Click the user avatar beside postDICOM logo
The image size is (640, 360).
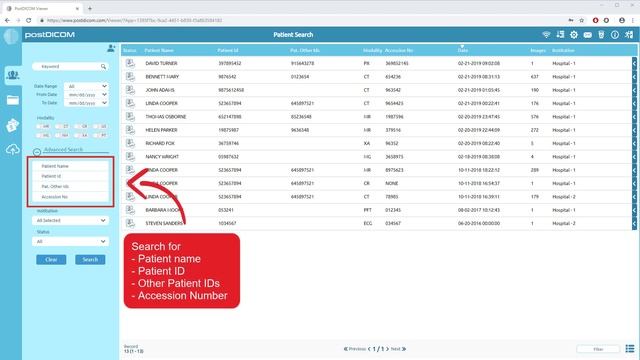[x=11, y=36]
